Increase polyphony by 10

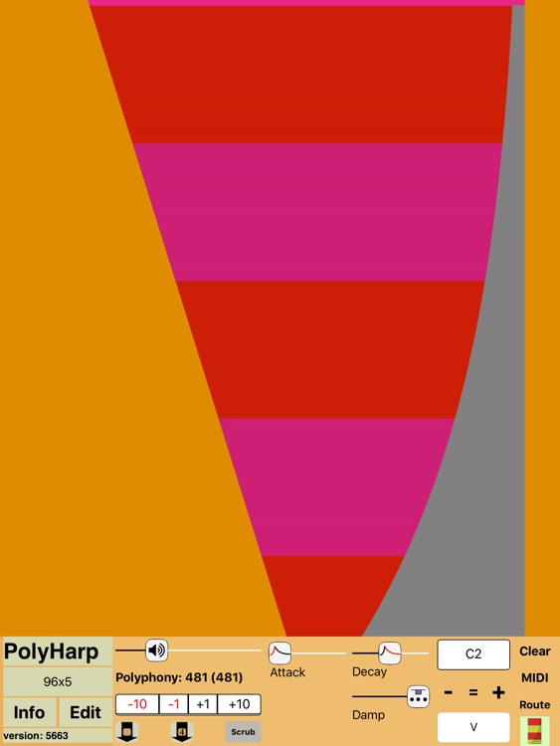point(239,703)
